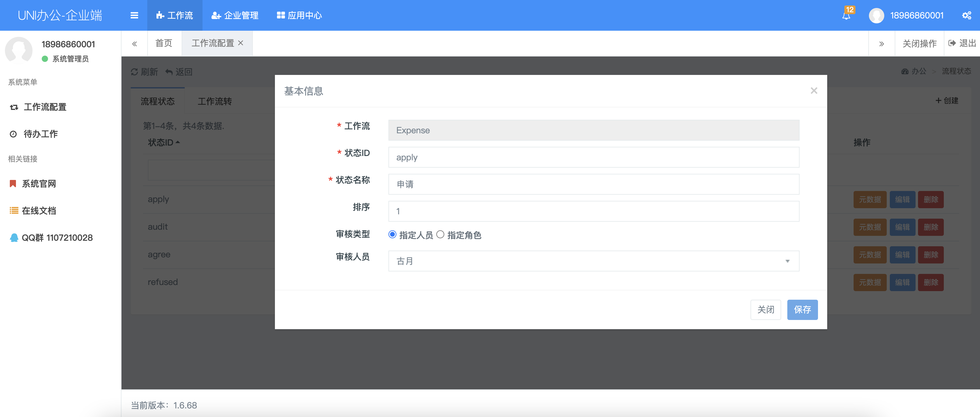Image resolution: width=980 pixels, height=417 pixels.
Task: Open the 18986860001 user menu in header
Action: coord(916,15)
